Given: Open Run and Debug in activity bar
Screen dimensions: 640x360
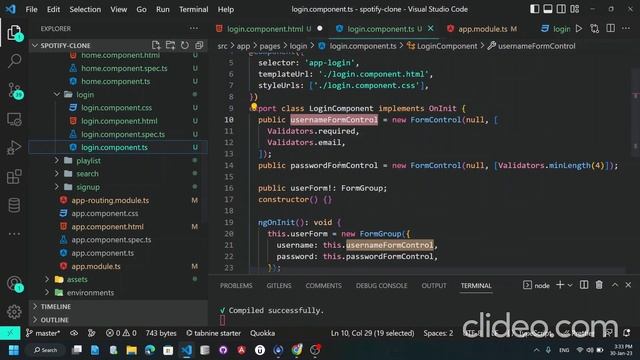Looking at the screenshot, I should coord(14,148).
